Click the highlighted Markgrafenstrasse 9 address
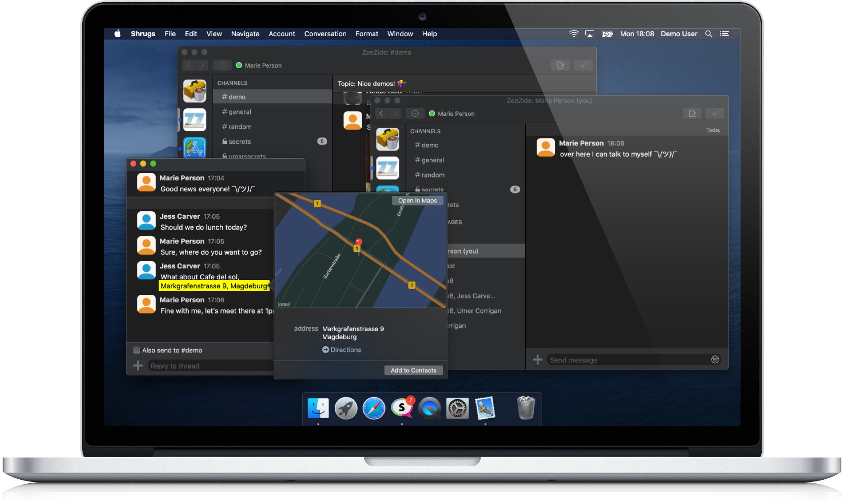Image resolution: width=844 pixels, height=504 pixels. pos(214,286)
